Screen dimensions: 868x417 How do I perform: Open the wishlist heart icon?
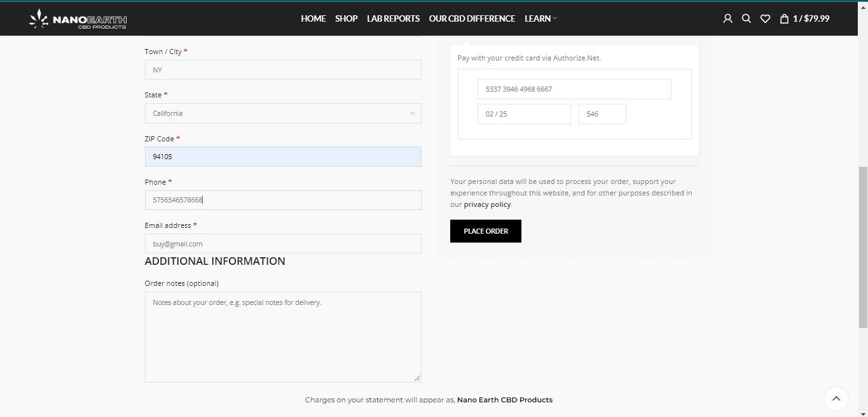pyautogui.click(x=765, y=18)
